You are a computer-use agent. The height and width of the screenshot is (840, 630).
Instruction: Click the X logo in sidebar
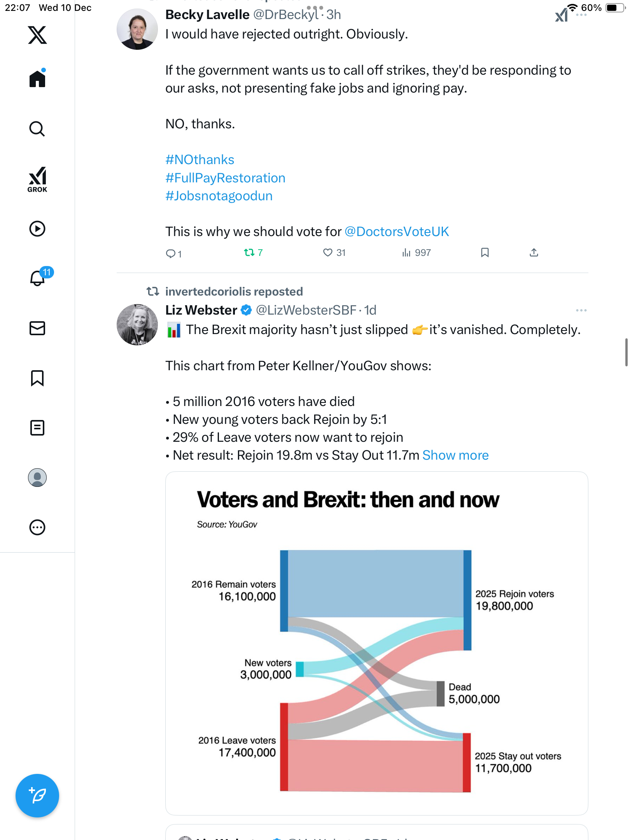pyautogui.click(x=37, y=35)
